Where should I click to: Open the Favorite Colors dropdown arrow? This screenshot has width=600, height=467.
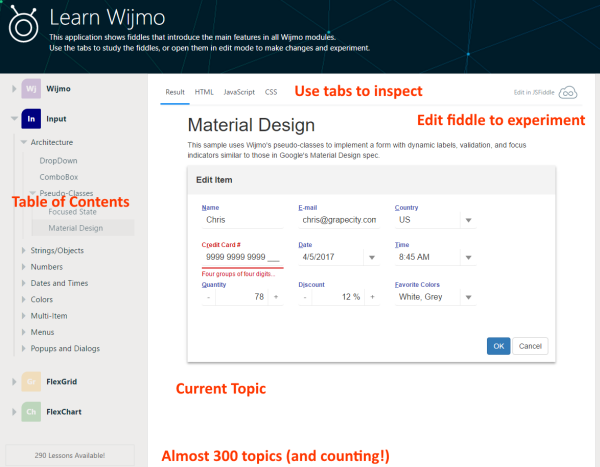[x=468, y=297]
